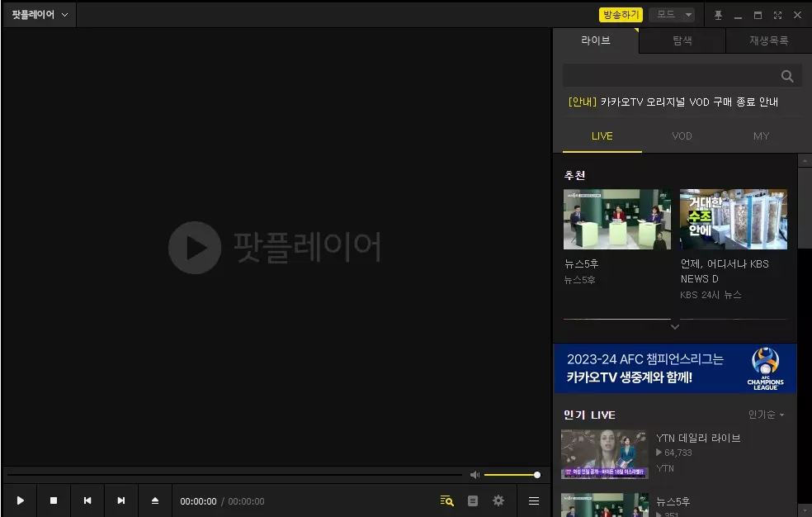Click the Play button in the control bar
The width and height of the screenshot is (812, 517).
[20, 500]
